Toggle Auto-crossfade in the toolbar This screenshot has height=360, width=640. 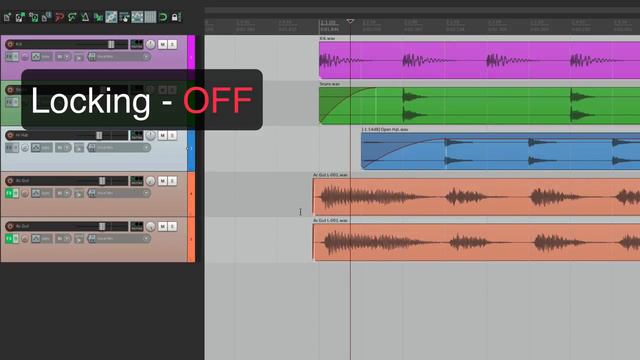click(98, 17)
